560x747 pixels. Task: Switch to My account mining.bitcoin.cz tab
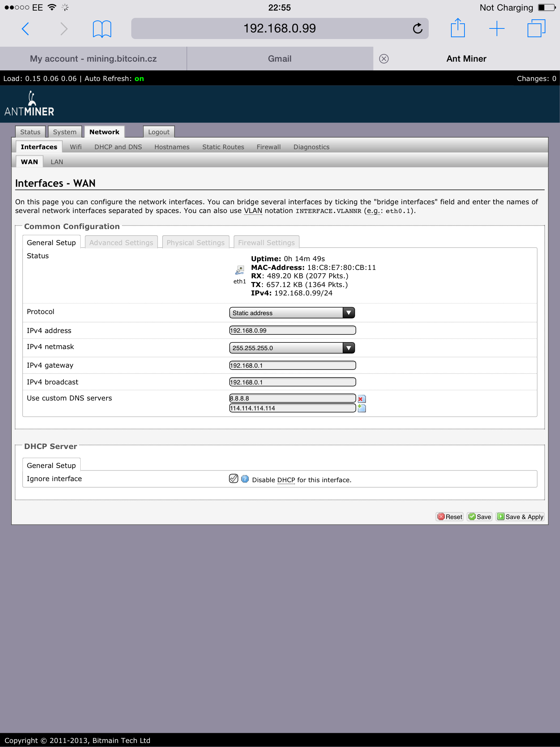point(93,59)
